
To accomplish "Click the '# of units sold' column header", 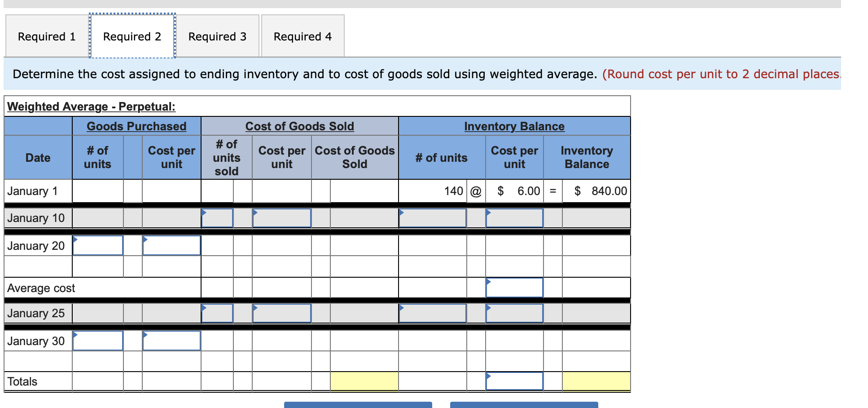I will [227, 158].
